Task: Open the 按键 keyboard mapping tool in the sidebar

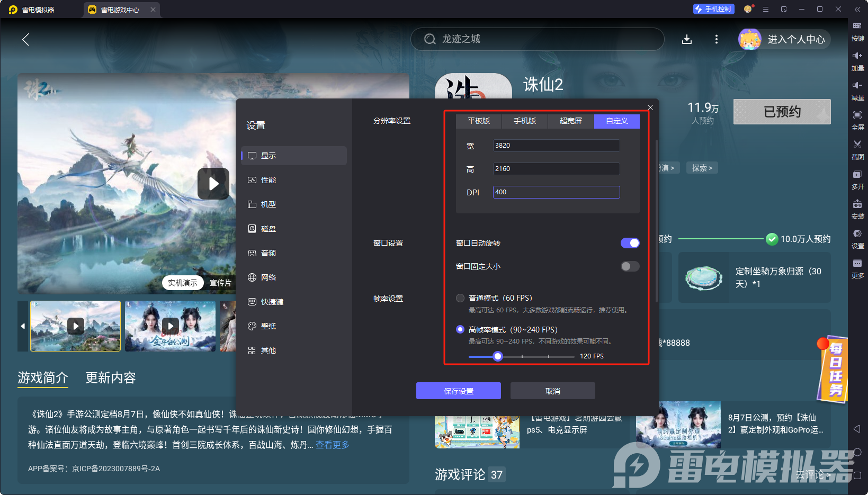Action: tap(858, 32)
